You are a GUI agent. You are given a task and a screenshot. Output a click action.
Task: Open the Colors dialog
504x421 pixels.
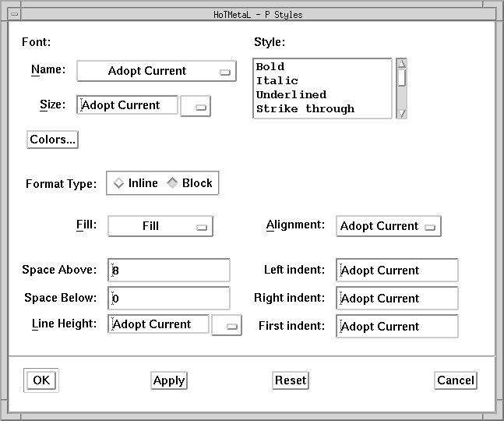(52, 140)
